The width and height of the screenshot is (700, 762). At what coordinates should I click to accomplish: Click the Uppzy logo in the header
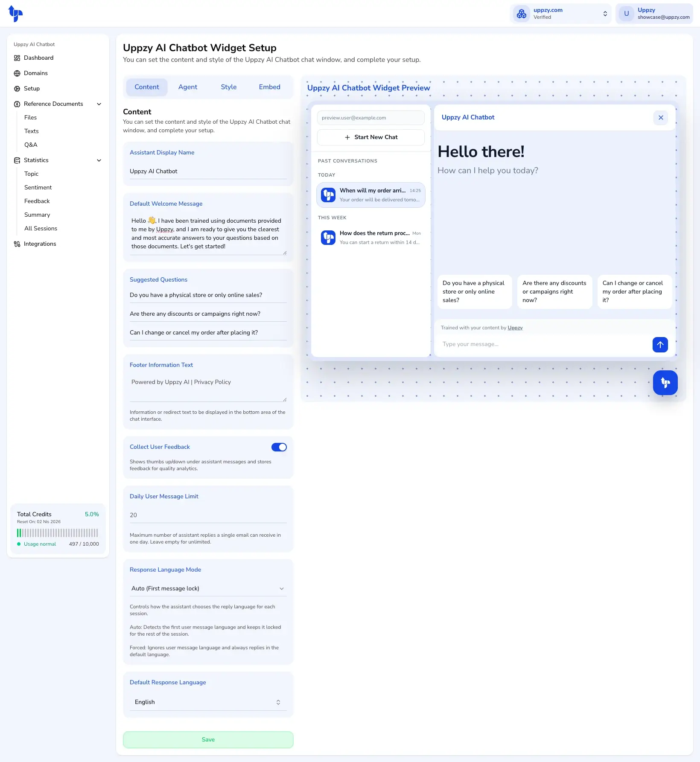(15, 14)
